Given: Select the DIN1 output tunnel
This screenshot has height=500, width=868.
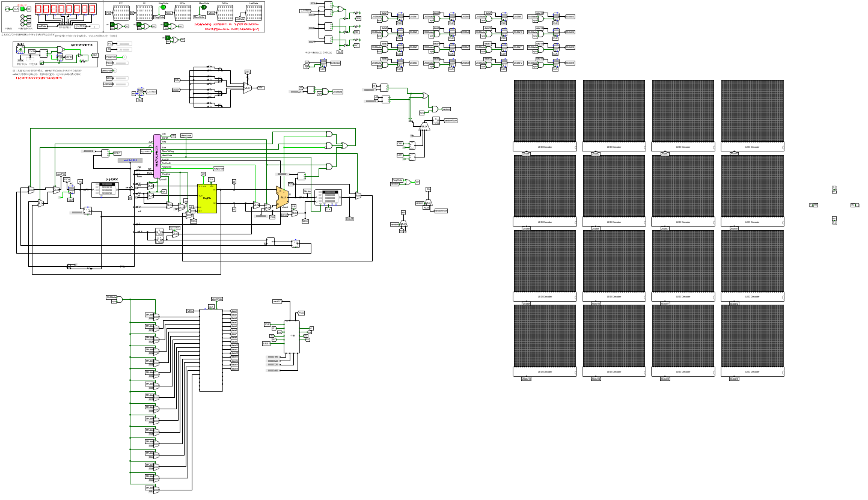Looking at the screenshot, I should click(261, 88).
